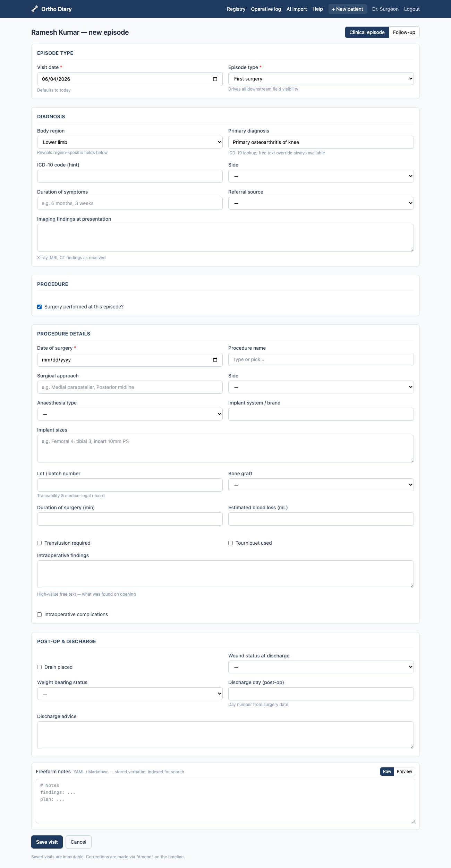The width and height of the screenshot is (451, 868).
Task: Click the Duration of surgery (min) field
Action: point(130,519)
